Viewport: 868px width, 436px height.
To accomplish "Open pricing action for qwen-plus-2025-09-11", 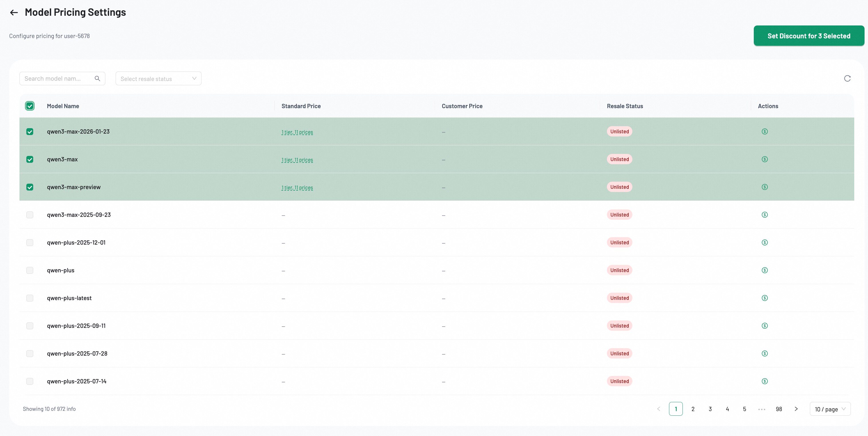I will click(765, 326).
